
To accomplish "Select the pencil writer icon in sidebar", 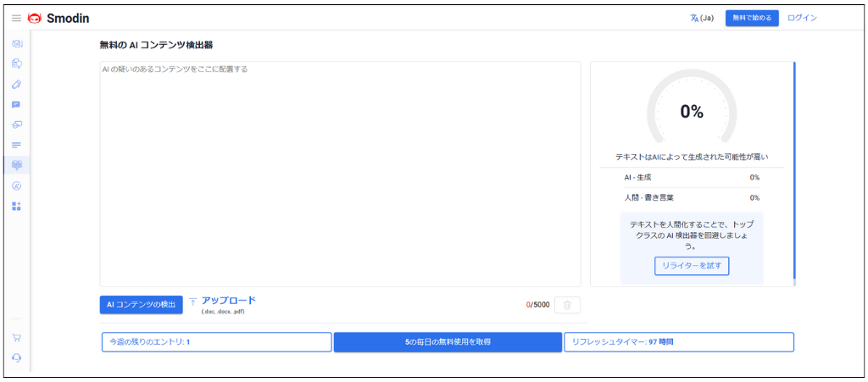I will [16, 84].
